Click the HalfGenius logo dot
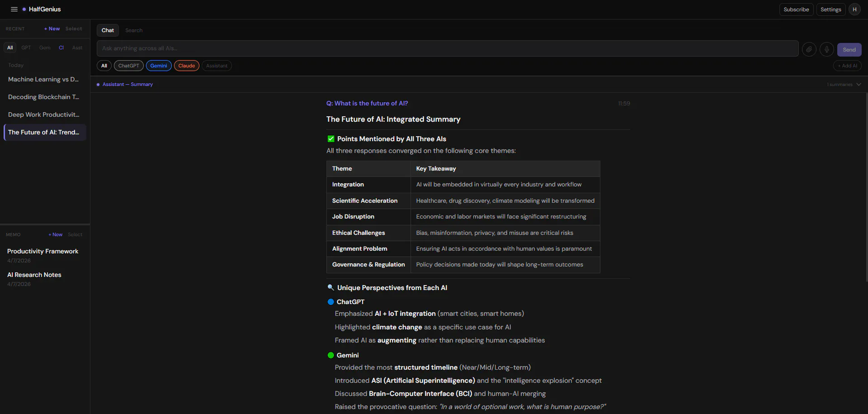 (24, 9)
